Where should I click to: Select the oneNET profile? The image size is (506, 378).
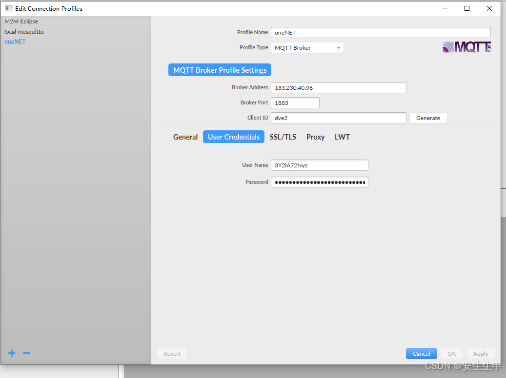pos(15,42)
